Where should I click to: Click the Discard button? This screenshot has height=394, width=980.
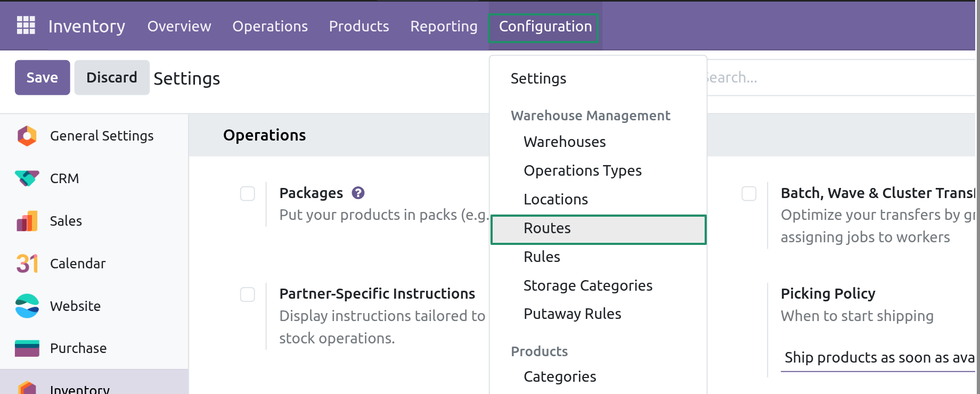(x=112, y=77)
